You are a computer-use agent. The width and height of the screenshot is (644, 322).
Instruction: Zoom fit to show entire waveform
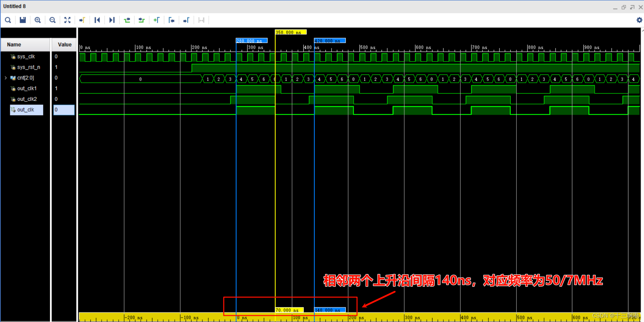click(x=67, y=20)
